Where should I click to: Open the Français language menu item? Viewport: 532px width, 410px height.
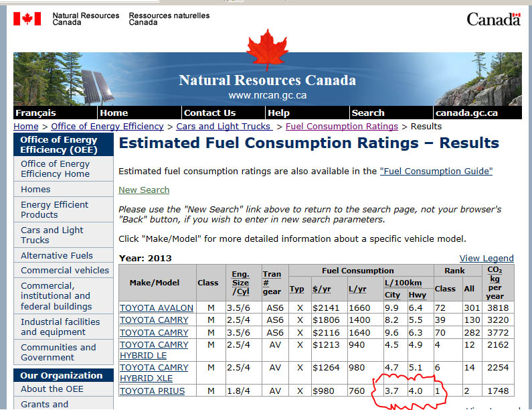point(35,113)
